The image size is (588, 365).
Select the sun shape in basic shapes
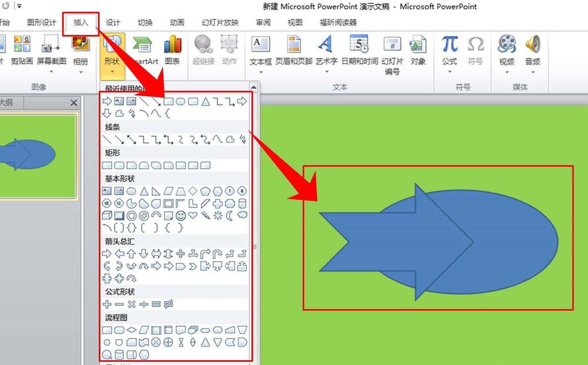coord(218,216)
